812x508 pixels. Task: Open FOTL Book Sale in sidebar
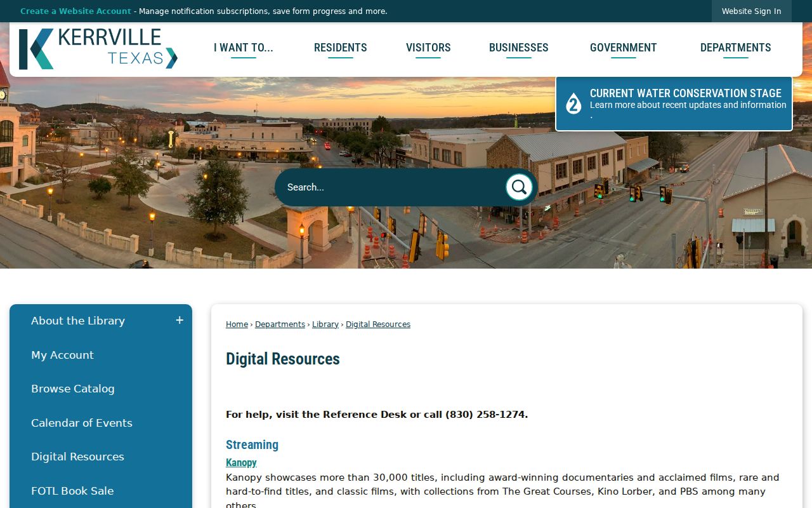pos(72,491)
